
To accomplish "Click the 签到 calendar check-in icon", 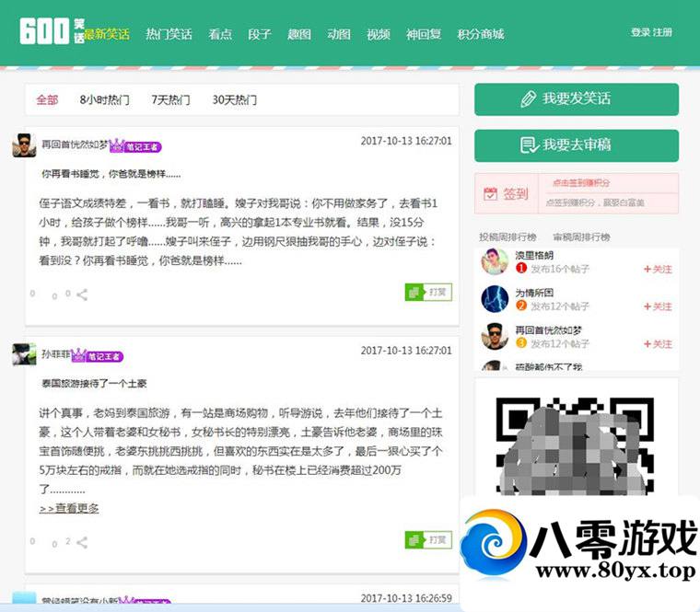I will 491,194.
